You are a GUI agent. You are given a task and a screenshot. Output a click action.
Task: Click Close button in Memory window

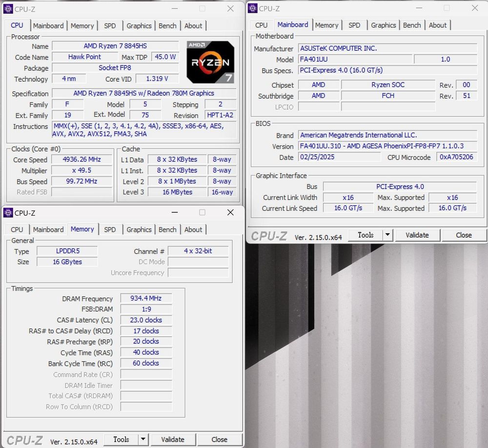[x=220, y=439]
